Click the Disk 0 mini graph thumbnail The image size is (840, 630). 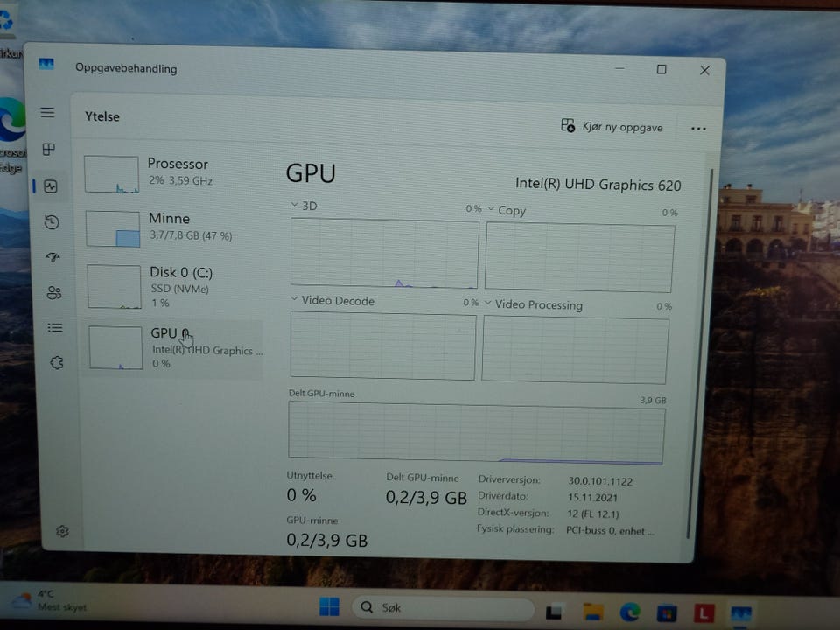click(114, 287)
